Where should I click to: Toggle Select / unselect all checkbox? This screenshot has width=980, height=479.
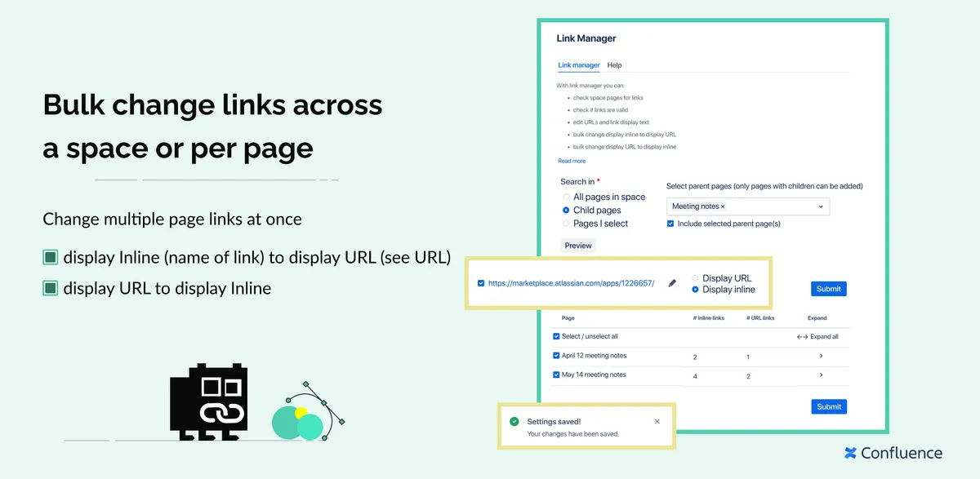[x=556, y=336]
